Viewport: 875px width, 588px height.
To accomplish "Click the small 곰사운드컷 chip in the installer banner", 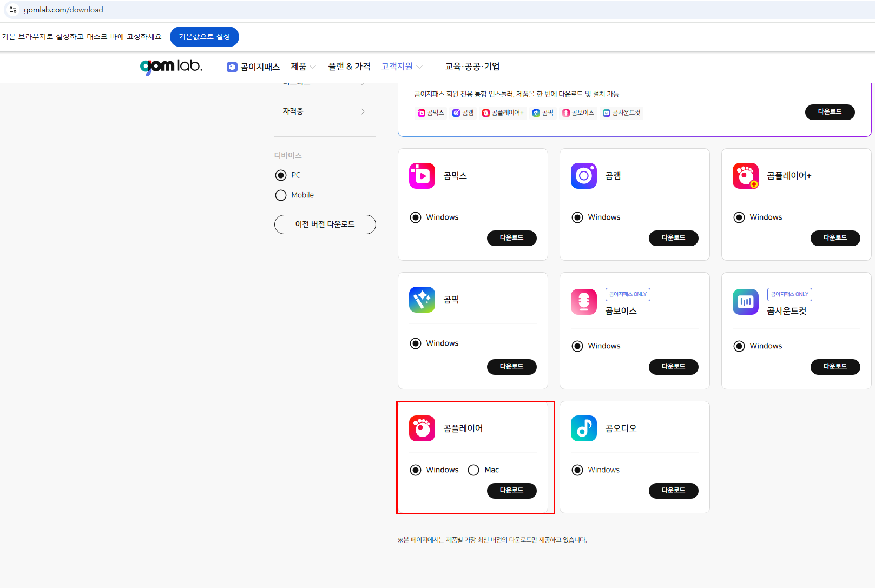I will pyautogui.click(x=622, y=113).
